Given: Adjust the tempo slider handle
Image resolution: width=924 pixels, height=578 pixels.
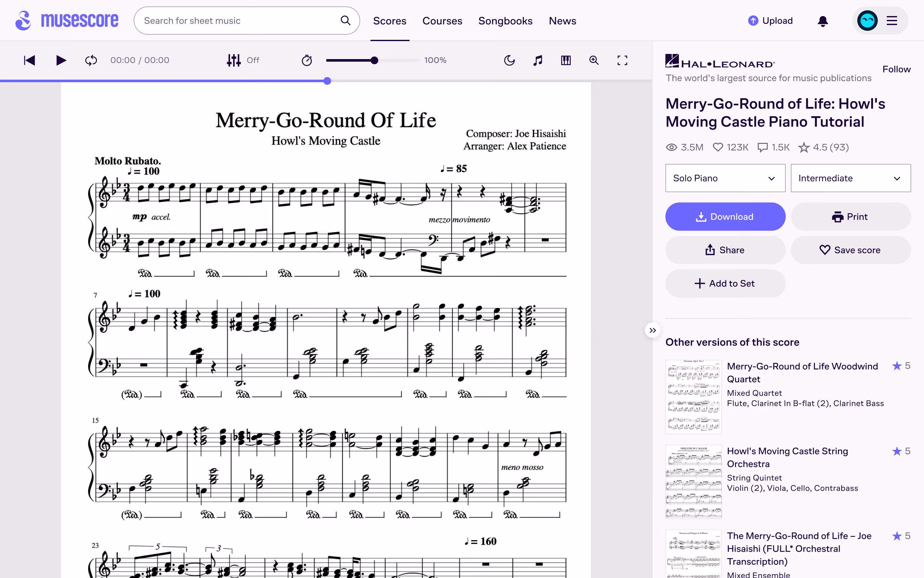Looking at the screenshot, I should click(x=374, y=60).
